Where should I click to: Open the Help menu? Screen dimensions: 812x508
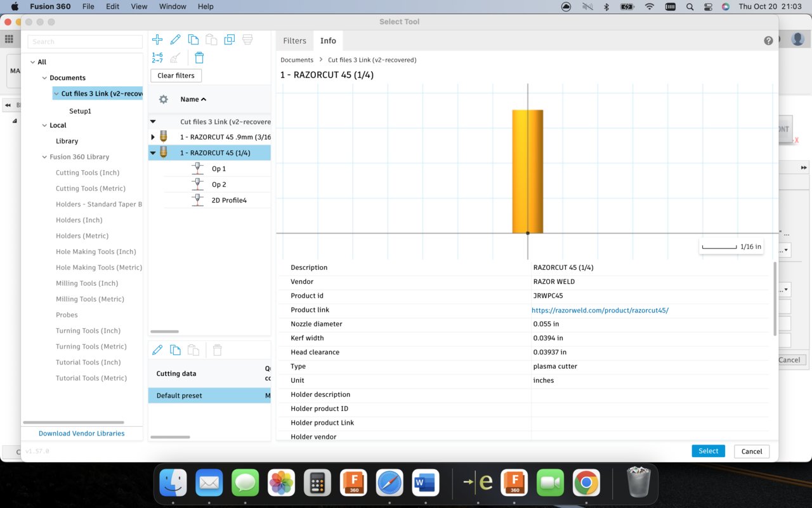(x=206, y=6)
